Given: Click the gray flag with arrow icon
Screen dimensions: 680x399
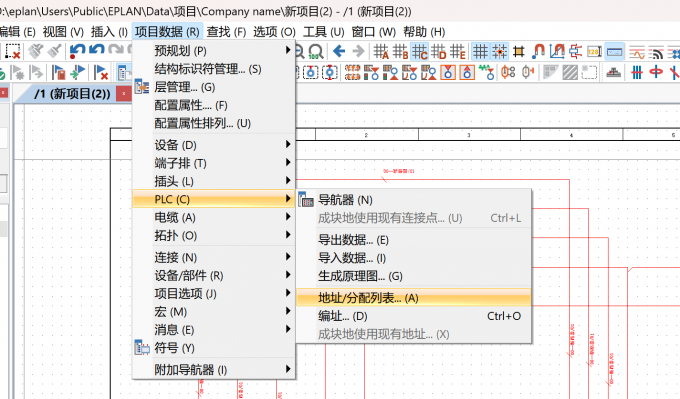Looking at the screenshot, I should 36,72.
